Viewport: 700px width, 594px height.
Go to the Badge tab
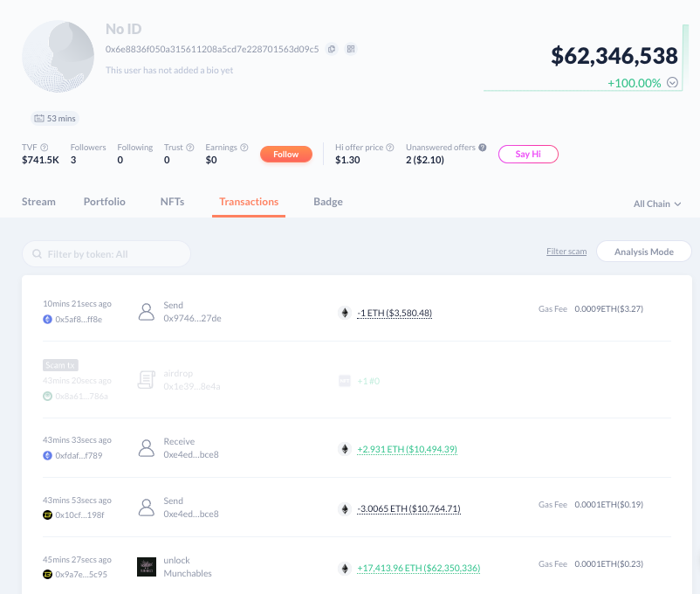click(328, 202)
